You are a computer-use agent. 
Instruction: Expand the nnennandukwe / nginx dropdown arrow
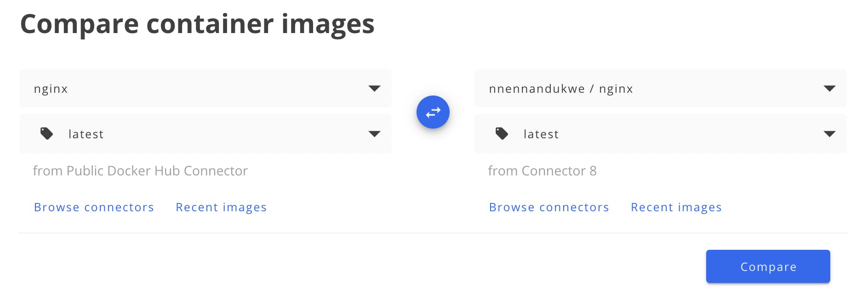pyautogui.click(x=829, y=88)
